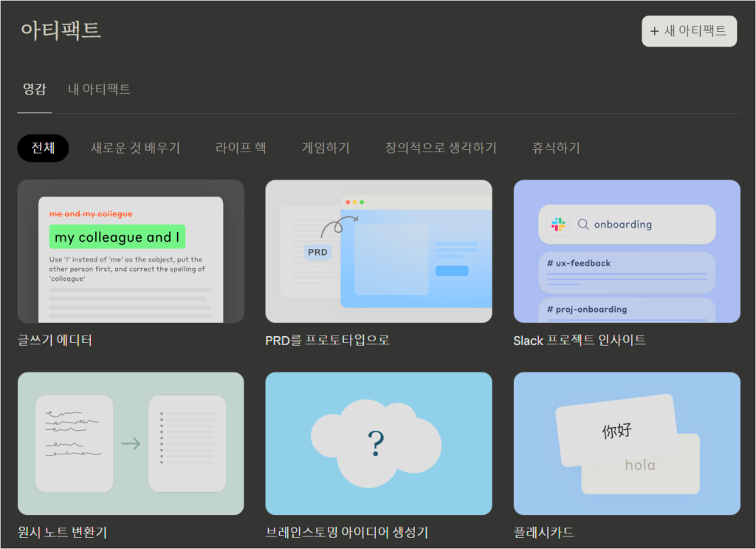Filter by 새로운 것 배우기
The height and width of the screenshot is (549, 756).
(135, 148)
